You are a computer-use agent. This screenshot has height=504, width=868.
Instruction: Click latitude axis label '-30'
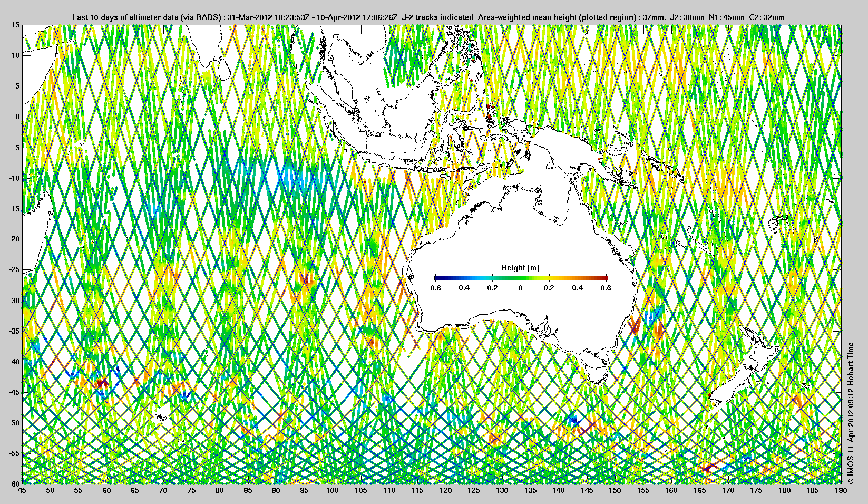(14, 301)
